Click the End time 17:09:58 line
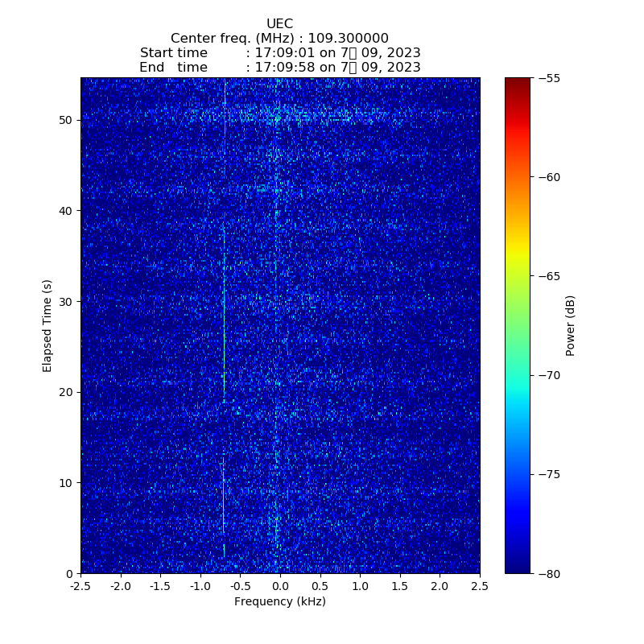 279,68
